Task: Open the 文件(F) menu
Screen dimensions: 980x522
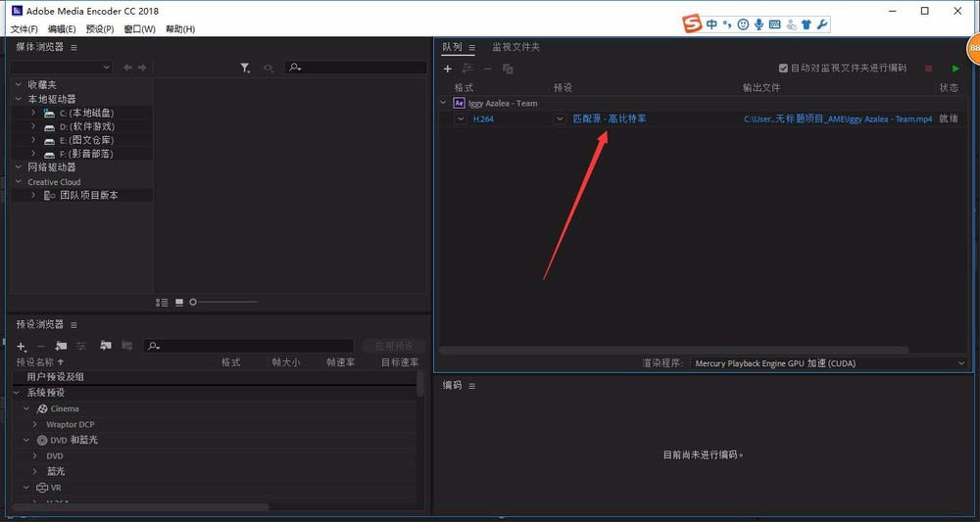Action: [x=24, y=29]
